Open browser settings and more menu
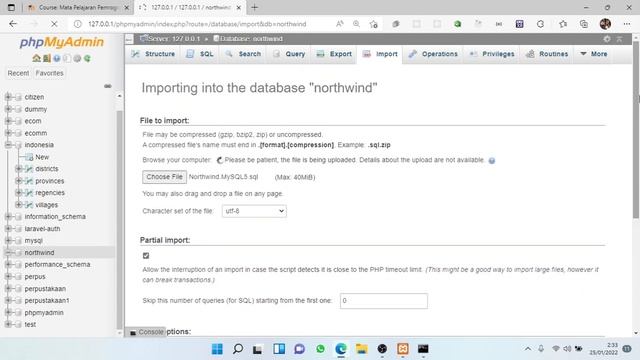This screenshot has height=360, width=640. click(x=627, y=24)
